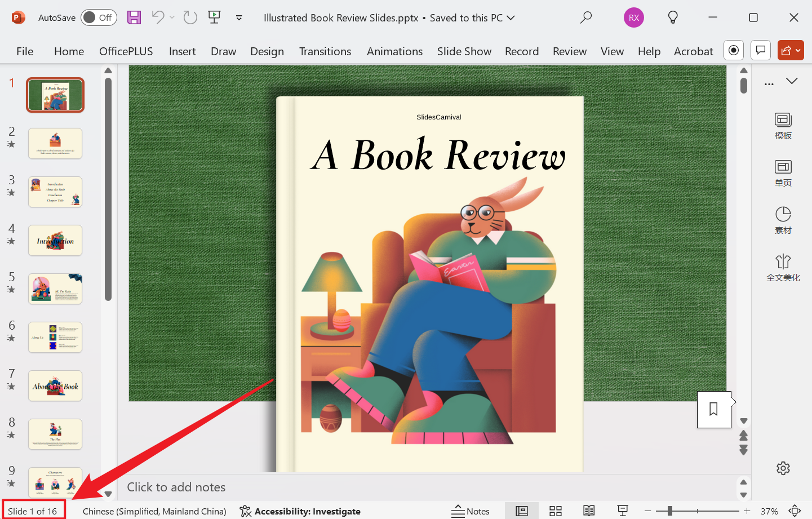Open the Transitions tab
The height and width of the screenshot is (519, 812).
(325, 51)
